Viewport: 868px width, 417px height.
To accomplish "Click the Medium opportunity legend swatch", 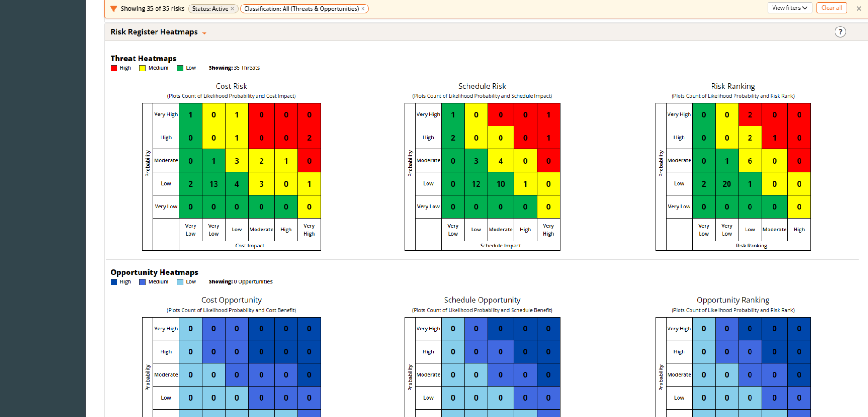I will (143, 282).
